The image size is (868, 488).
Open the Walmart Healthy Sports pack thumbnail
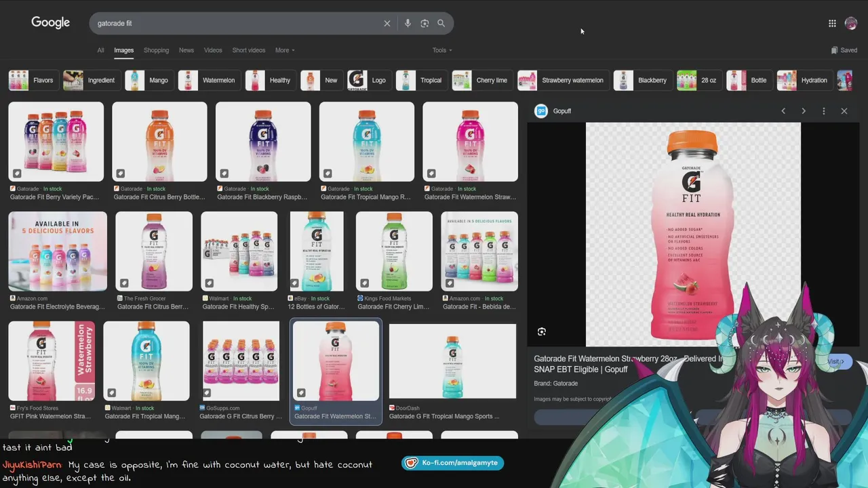pos(239,251)
